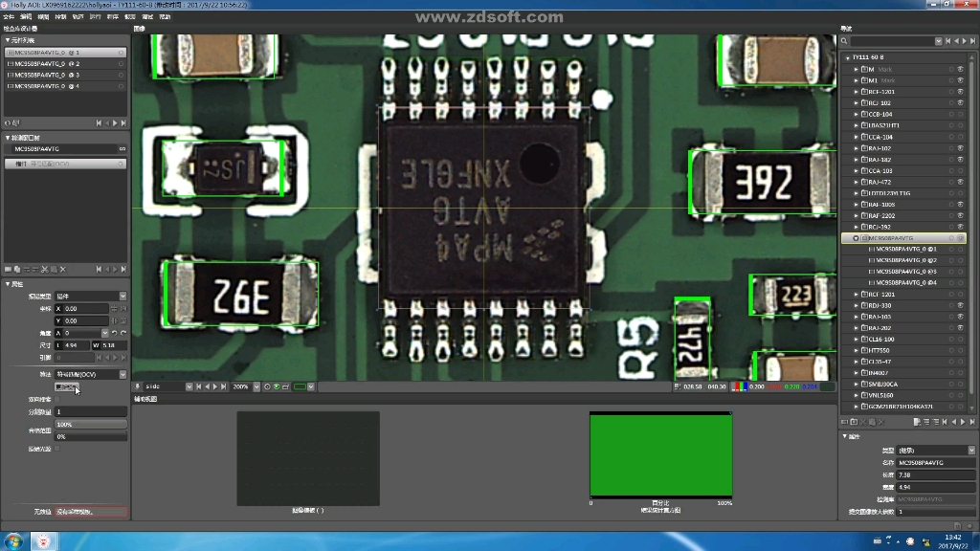980x551 pixels.
Task: Open the angle A dropdown
Action: [x=104, y=333]
